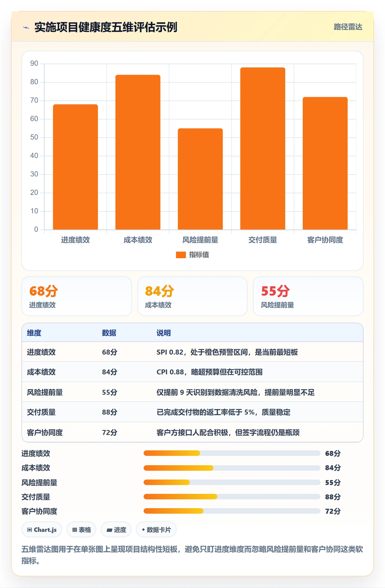The image size is (385, 588).
Task: Click the 90 label on the y-axis
Action: (34, 64)
